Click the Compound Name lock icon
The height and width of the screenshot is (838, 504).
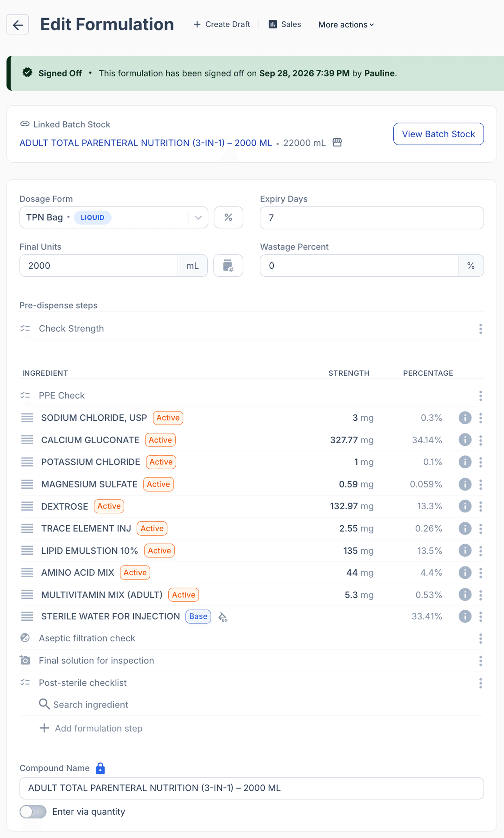100,768
